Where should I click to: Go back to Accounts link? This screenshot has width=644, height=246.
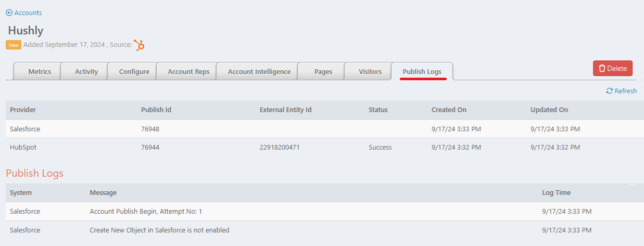pyautogui.click(x=28, y=13)
